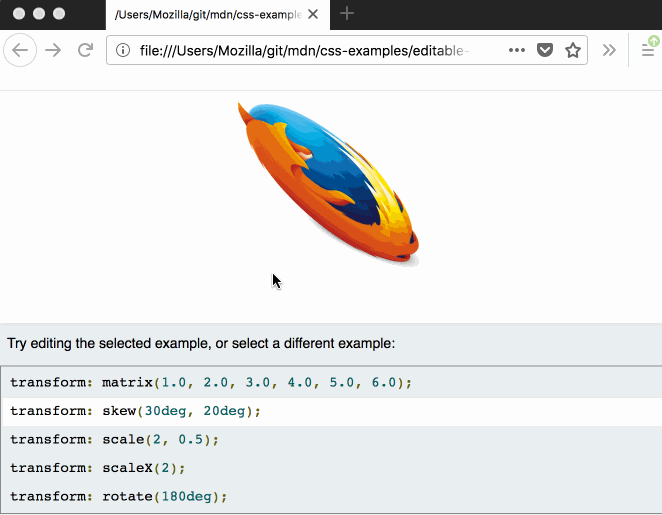This screenshot has width=662, height=515.
Task: Bookmark this page with the star icon
Action: click(573, 50)
